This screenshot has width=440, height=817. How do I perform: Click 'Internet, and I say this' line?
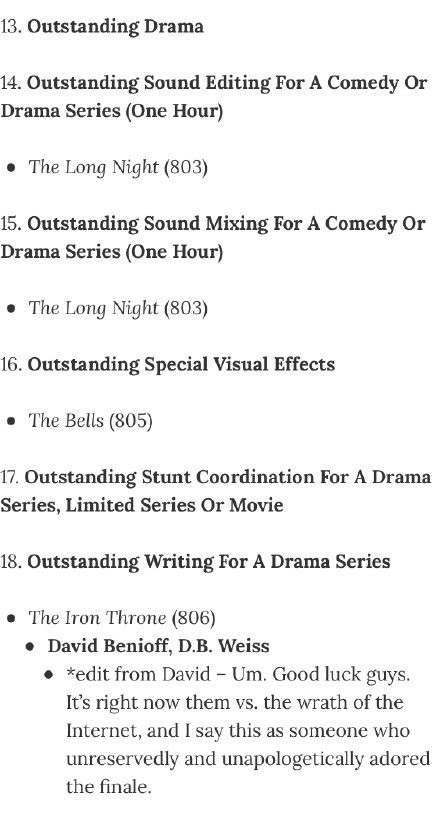[x=161, y=731]
